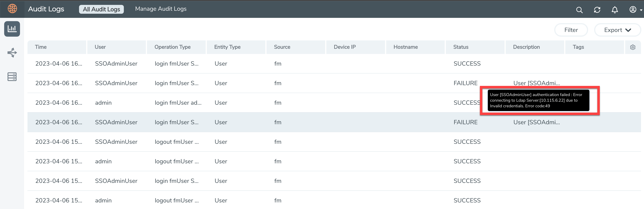The height and width of the screenshot is (209, 644).
Task: Click the Status column header
Action: [461, 47]
